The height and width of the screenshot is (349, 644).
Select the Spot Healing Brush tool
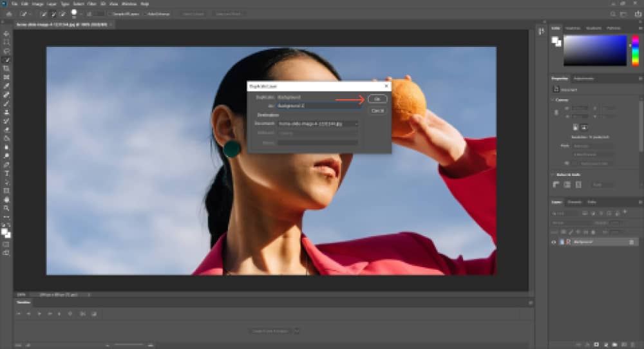pos(6,95)
